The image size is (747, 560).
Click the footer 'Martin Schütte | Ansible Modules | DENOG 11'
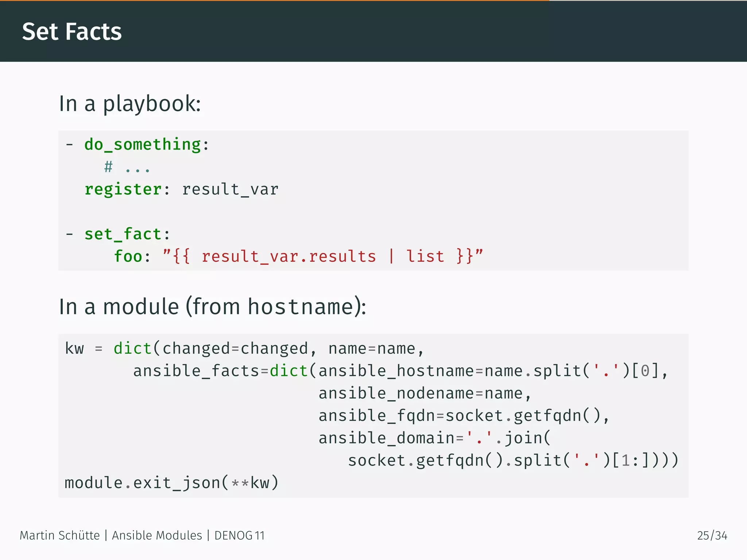click(x=142, y=536)
